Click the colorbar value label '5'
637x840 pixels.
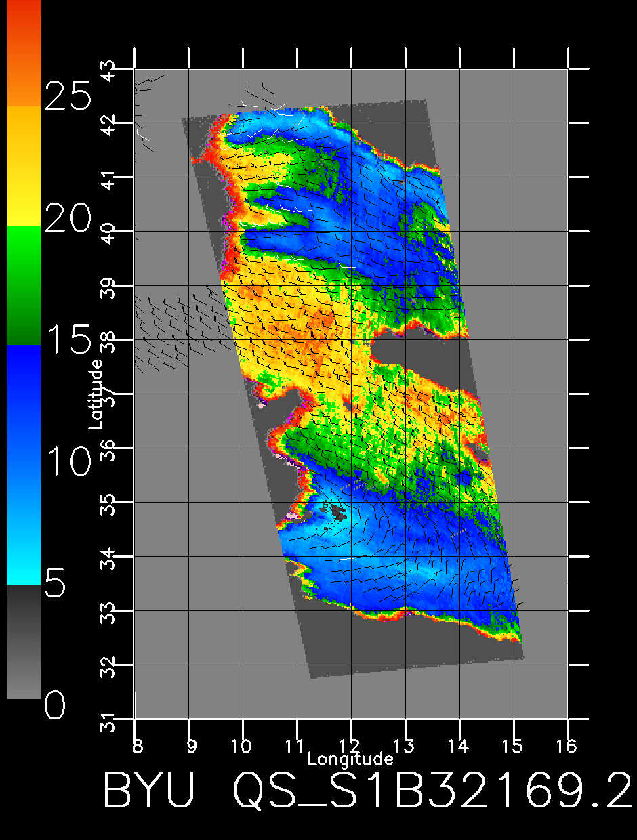click(x=56, y=584)
